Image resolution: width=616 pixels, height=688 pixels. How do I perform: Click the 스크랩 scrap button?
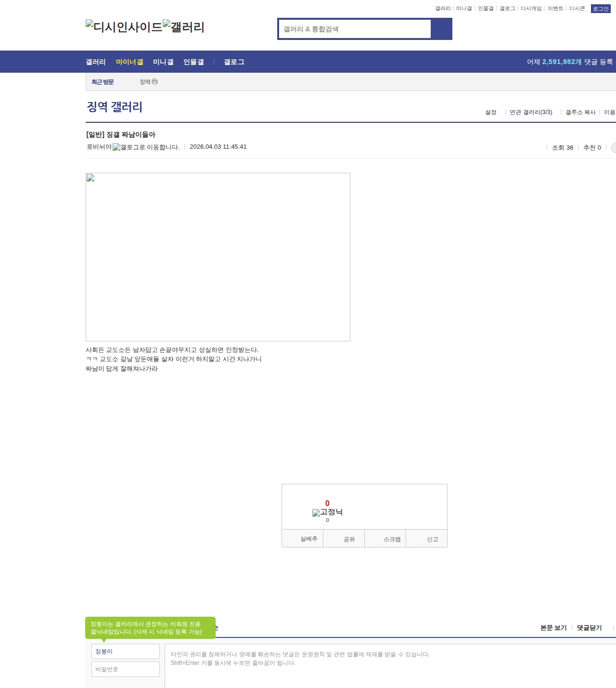point(392,539)
